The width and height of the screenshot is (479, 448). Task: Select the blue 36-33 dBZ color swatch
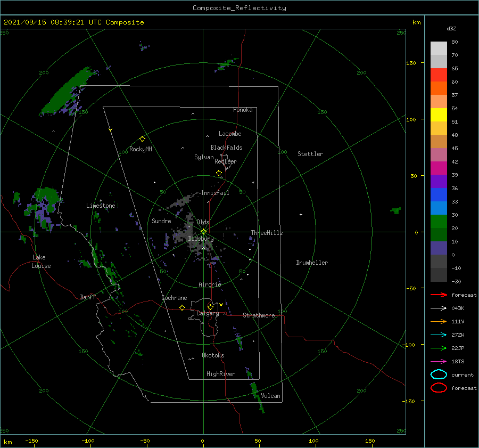click(x=439, y=195)
